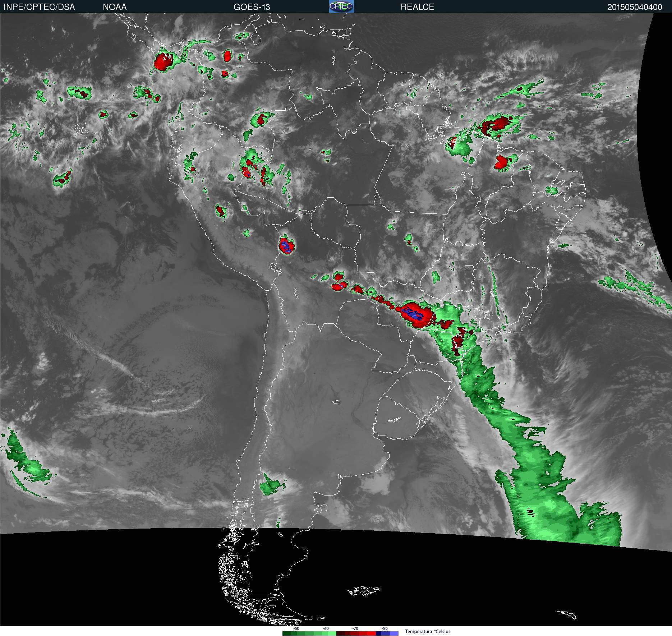Click the light blue swatch in the legend
The width and height of the screenshot is (672, 636).
pos(394,633)
